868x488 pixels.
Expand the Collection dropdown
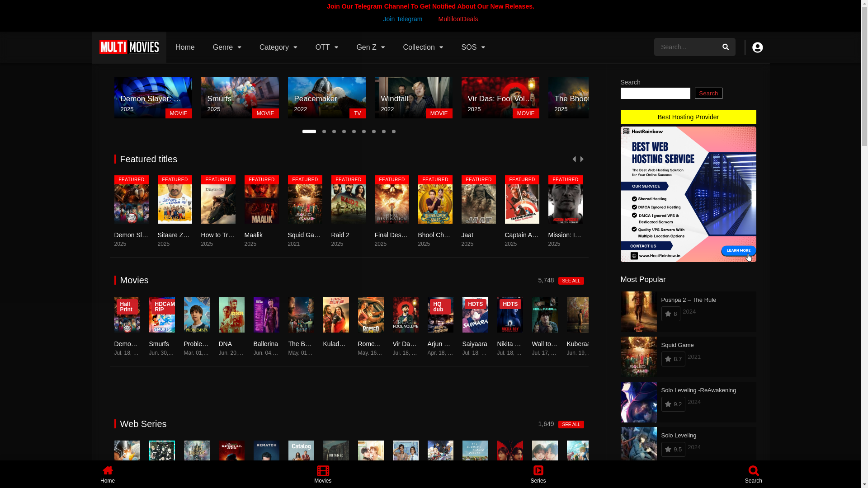423,47
